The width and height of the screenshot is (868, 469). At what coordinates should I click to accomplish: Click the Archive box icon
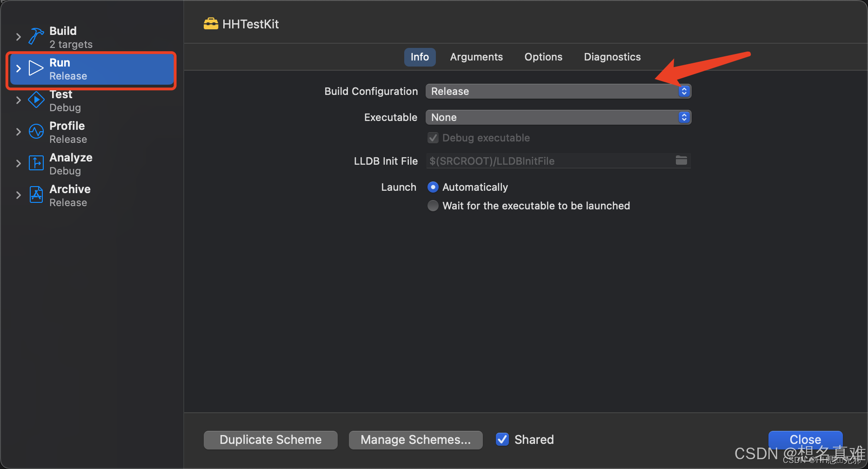[x=36, y=194]
